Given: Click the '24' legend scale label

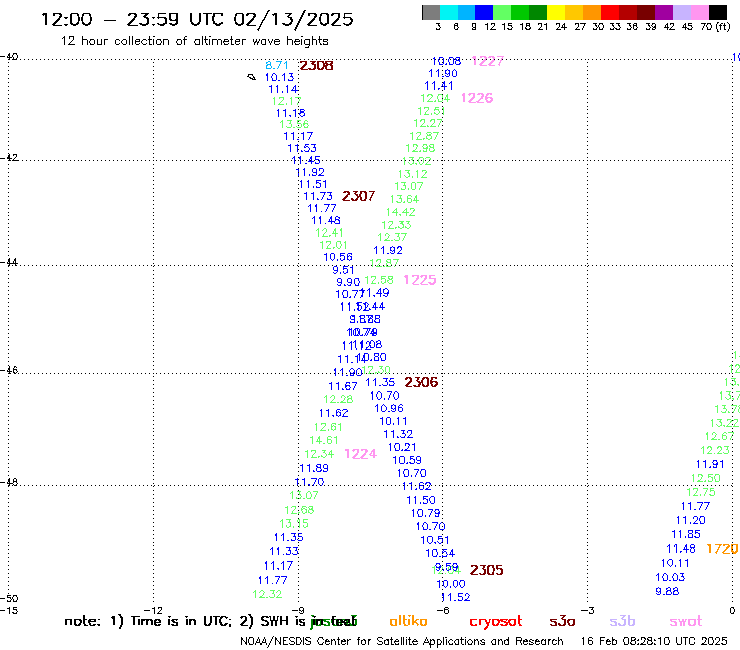Looking at the screenshot, I should (x=561, y=27).
